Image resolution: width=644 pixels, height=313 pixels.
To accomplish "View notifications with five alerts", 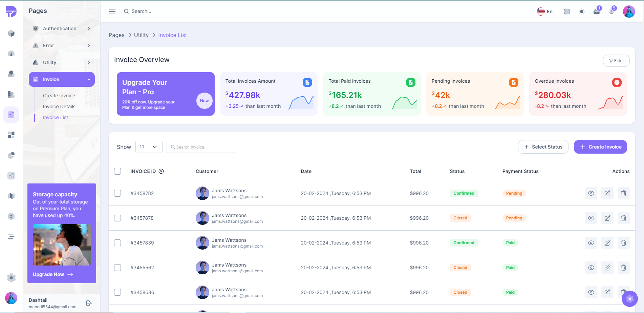I will click(x=611, y=11).
